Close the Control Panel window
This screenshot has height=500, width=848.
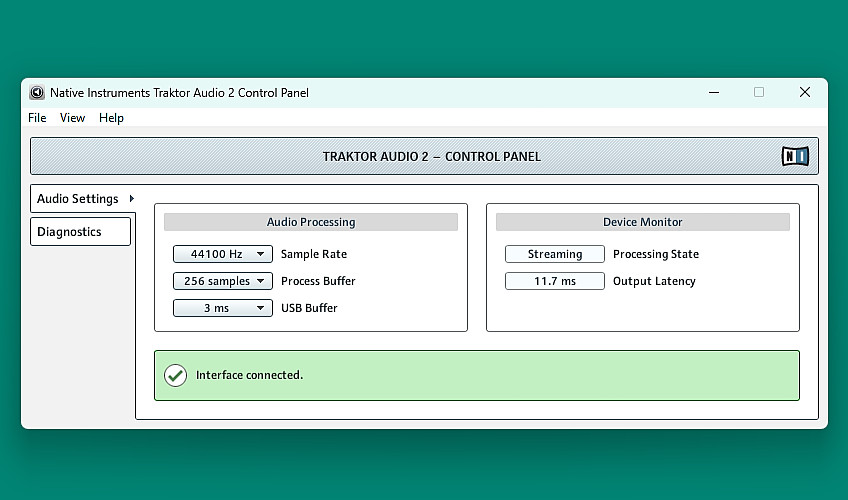805,92
